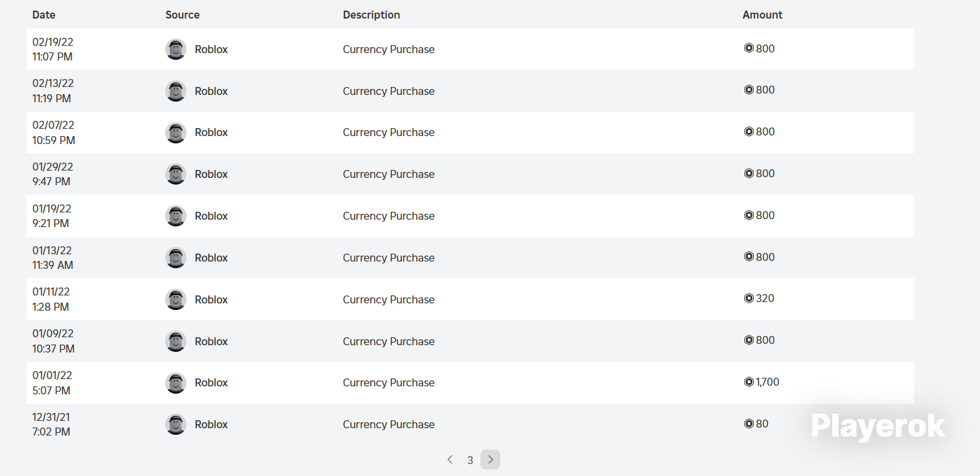Image resolution: width=980 pixels, height=476 pixels.
Task: Click the Roblox avatar in the 12/31/21 row
Action: click(176, 424)
